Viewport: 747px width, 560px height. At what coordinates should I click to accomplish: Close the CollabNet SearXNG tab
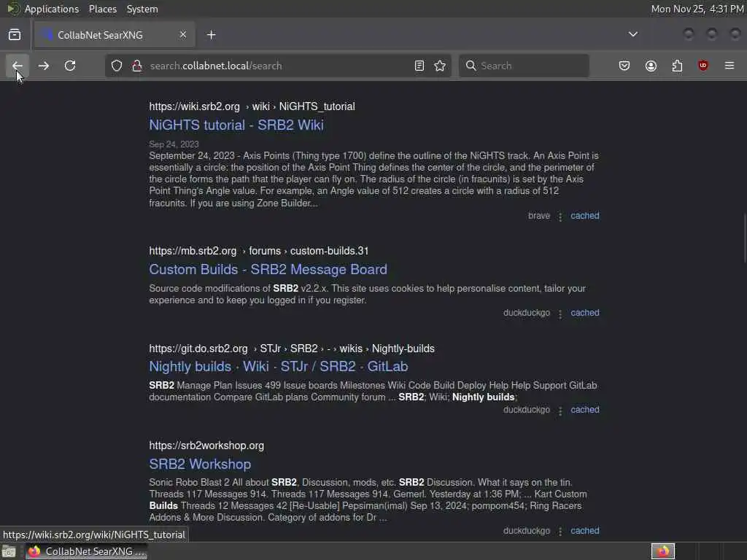tap(183, 35)
